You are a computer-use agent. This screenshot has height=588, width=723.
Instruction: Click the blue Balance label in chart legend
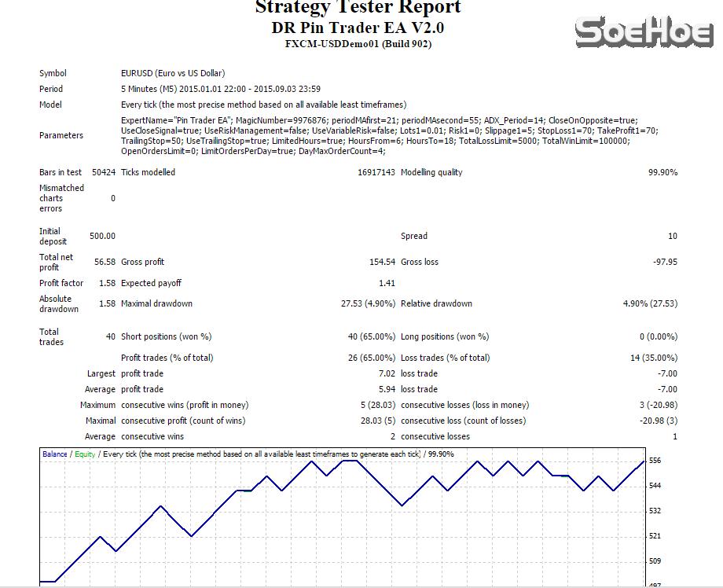pyautogui.click(x=55, y=454)
